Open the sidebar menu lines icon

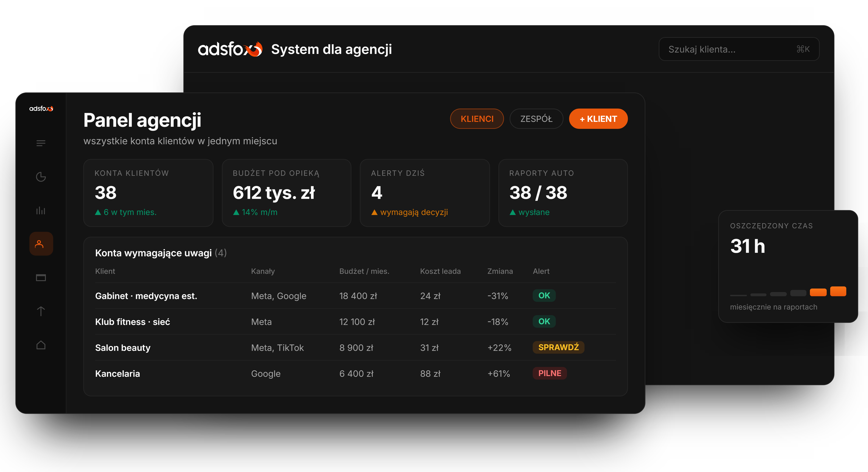pos(41,143)
